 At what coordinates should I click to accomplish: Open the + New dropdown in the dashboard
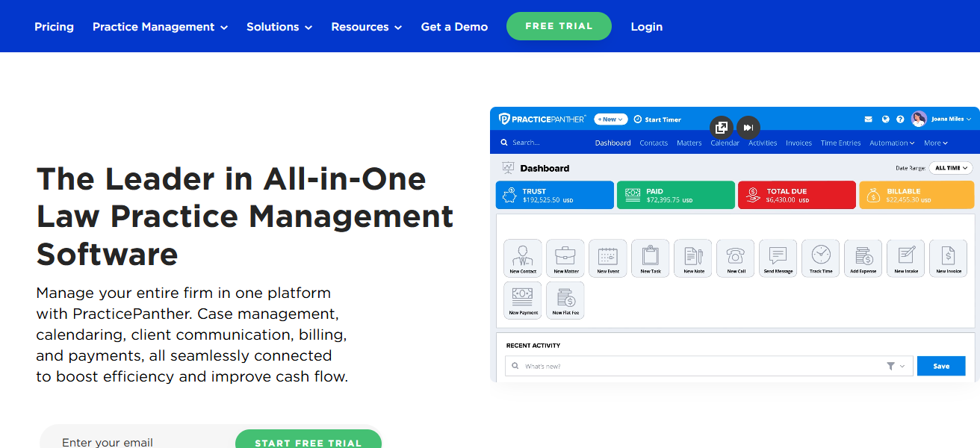click(x=610, y=119)
